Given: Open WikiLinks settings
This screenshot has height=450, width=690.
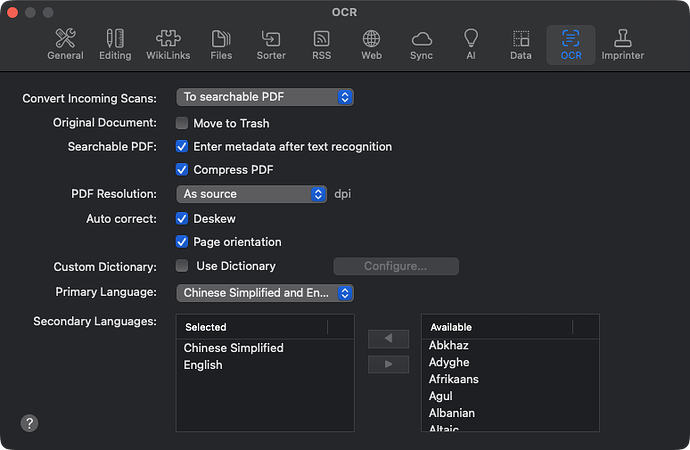Looking at the screenshot, I should pos(169,45).
